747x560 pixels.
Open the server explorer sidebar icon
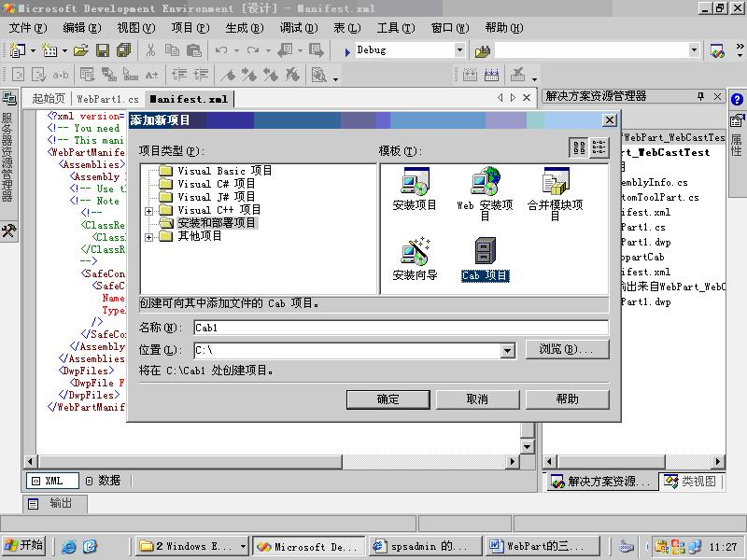tap(9, 98)
